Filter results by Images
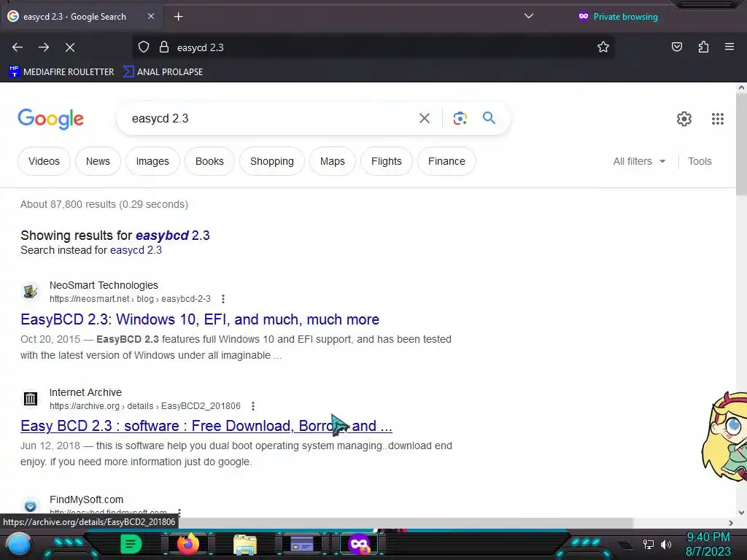747x560 pixels. [152, 161]
